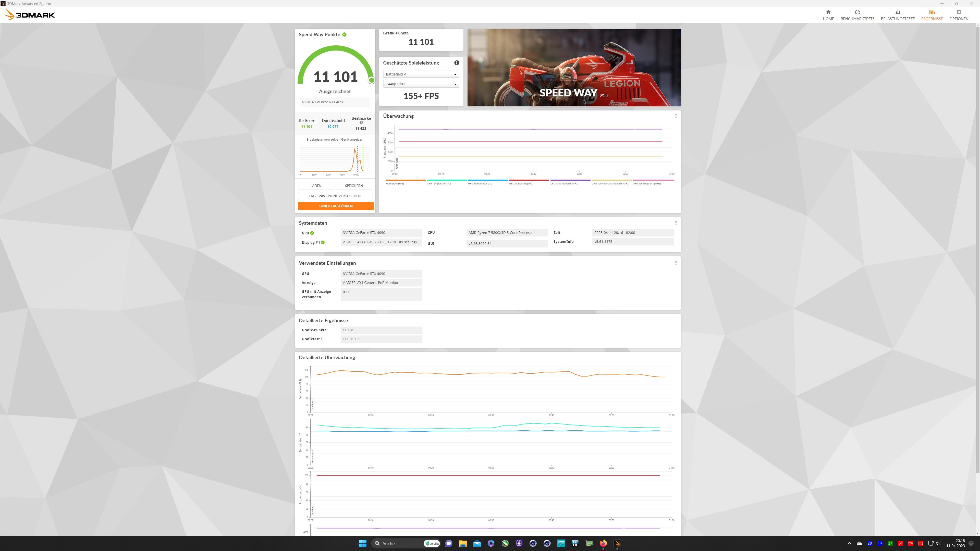980x551 pixels.
Task: Open three-dot menu in Systemdaten panel
Action: click(x=676, y=223)
